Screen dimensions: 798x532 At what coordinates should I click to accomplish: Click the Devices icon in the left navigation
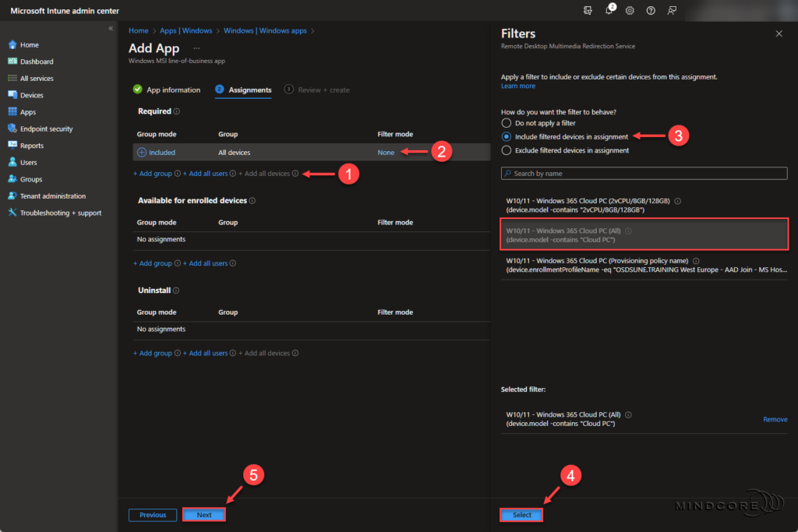coord(11,94)
